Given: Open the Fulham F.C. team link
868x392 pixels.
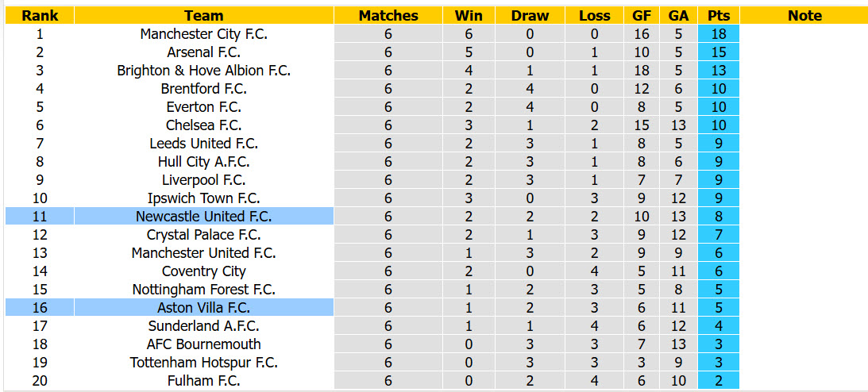Looking at the screenshot, I should click(204, 381).
